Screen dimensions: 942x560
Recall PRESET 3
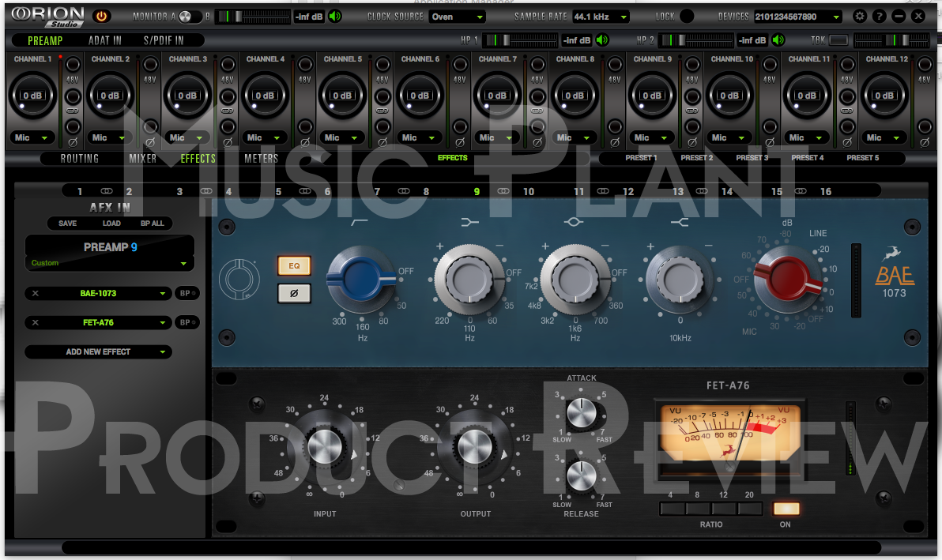pyautogui.click(x=752, y=158)
